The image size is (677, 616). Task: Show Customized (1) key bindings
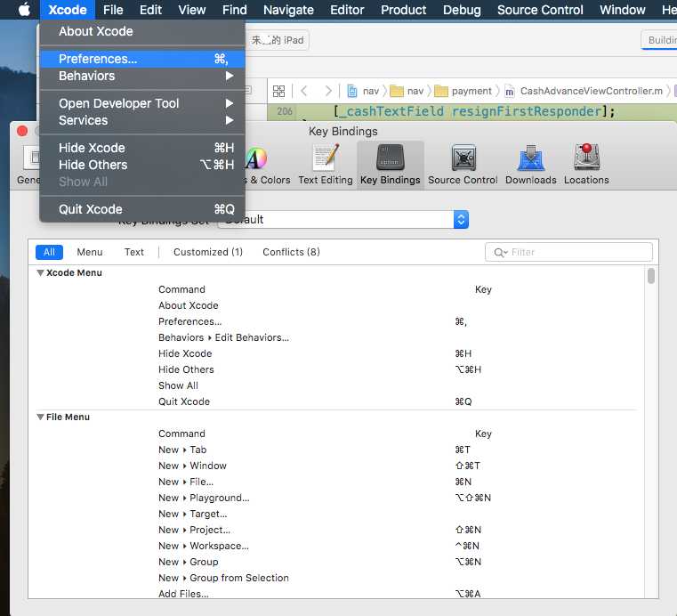pos(208,252)
